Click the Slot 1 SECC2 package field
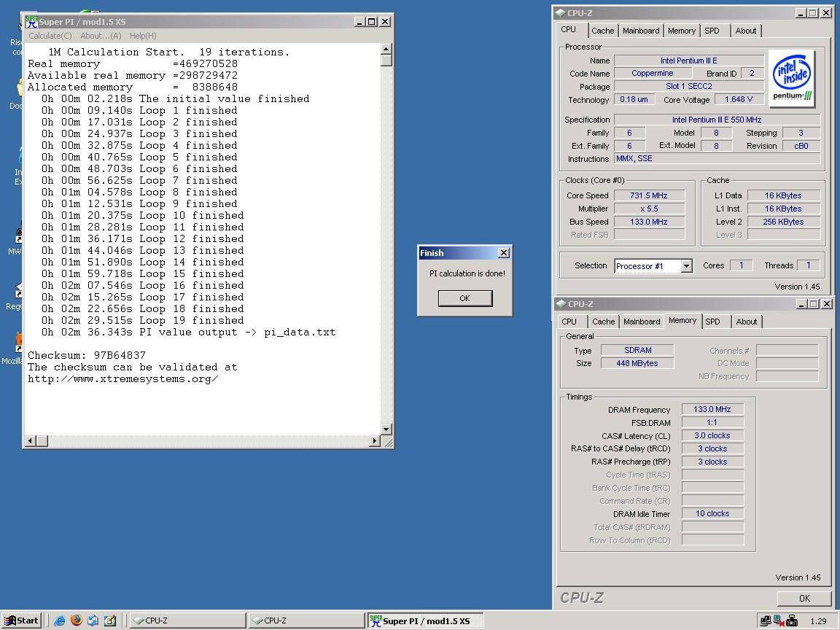The image size is (840, 630). (689, 86)
